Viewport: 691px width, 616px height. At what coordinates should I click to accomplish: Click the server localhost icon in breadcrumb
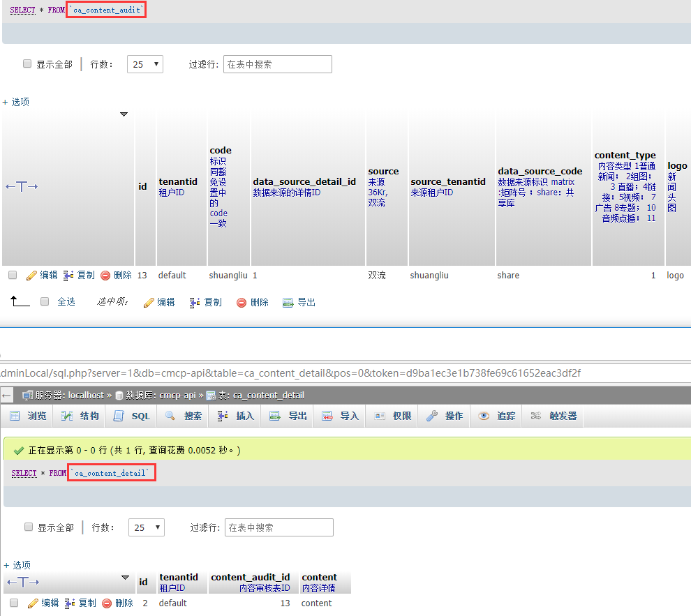[28, 396]
